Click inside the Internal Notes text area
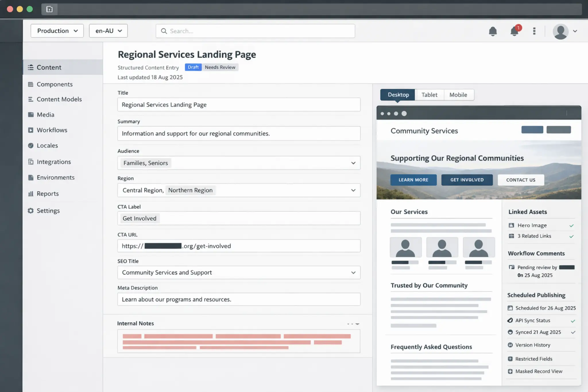This screenshot has height=392, width=588. pos(239,341)
